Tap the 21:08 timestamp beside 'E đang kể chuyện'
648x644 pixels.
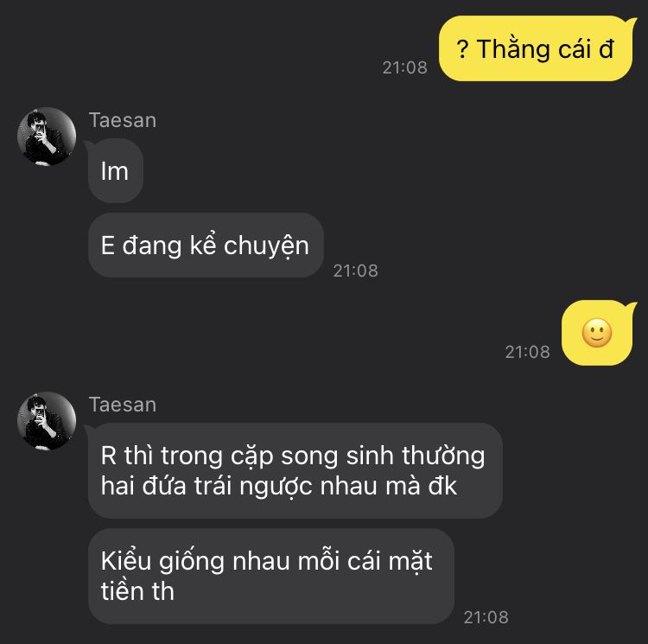[x=355, y=271]
